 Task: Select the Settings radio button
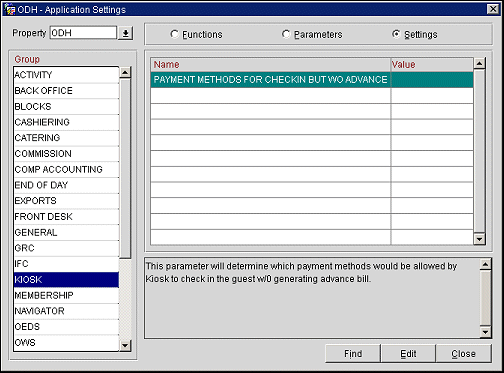[x=396, y=34]
